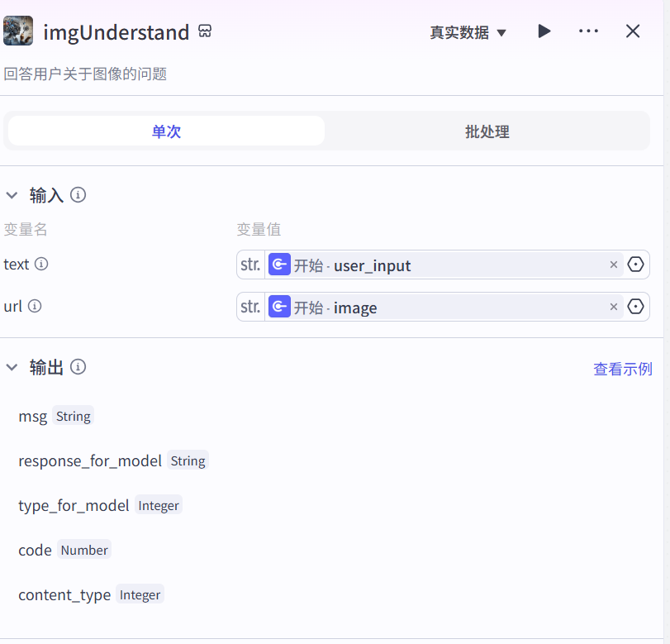Show info for 输入 section
Screen dimensions: 670x644
click(78, 195)
